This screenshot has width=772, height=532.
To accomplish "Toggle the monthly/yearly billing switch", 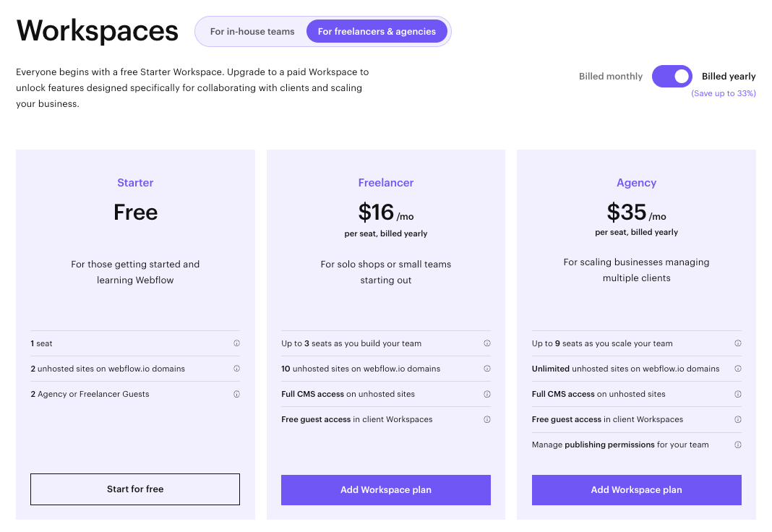I will [x=672, y=76].
